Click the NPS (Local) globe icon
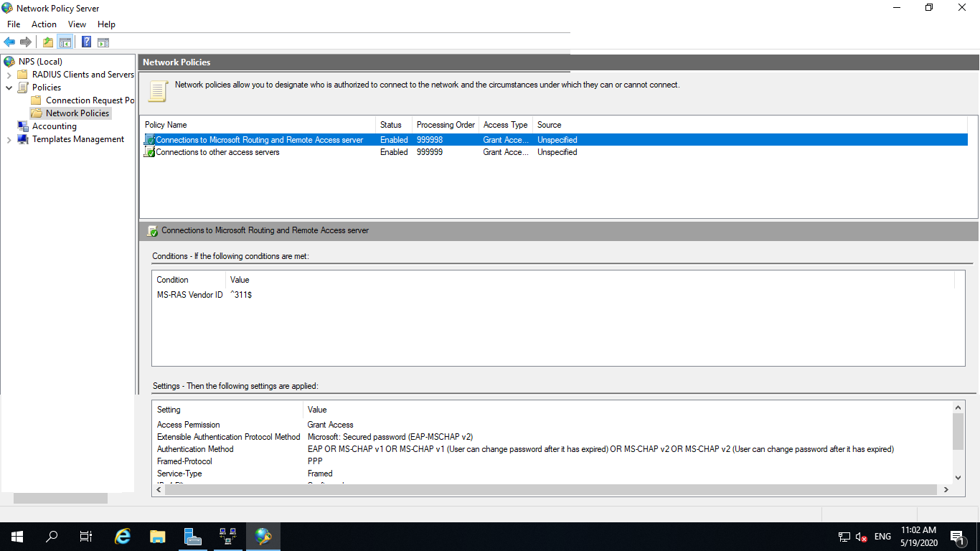980x551 pixels. coord(9,62)
